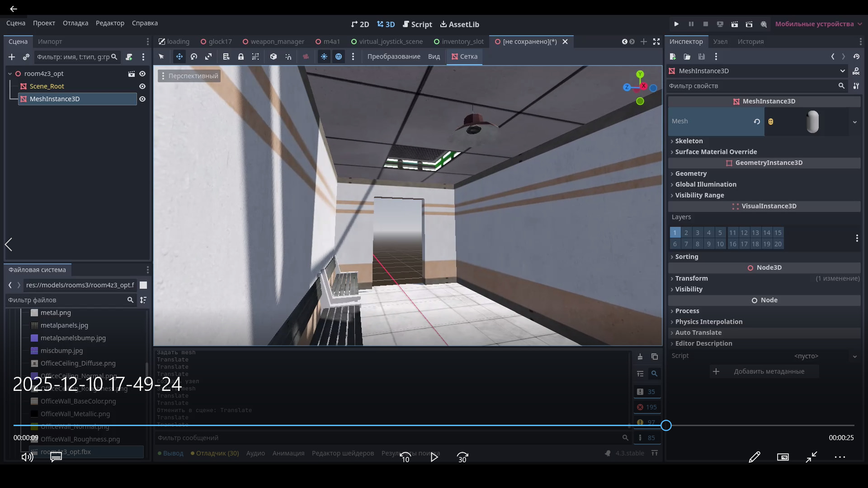Open the distraction-free mode icon

[656, 42]
